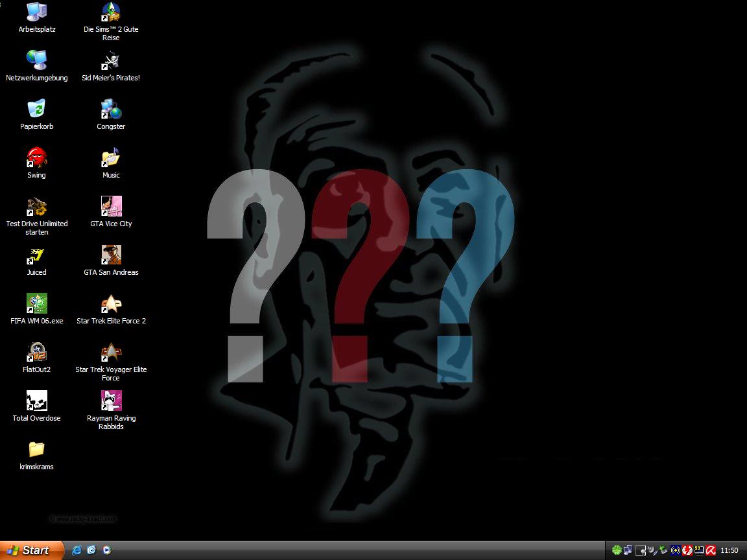Select the Star Trek Elite Force 2 shortcut

click(111, 303)
